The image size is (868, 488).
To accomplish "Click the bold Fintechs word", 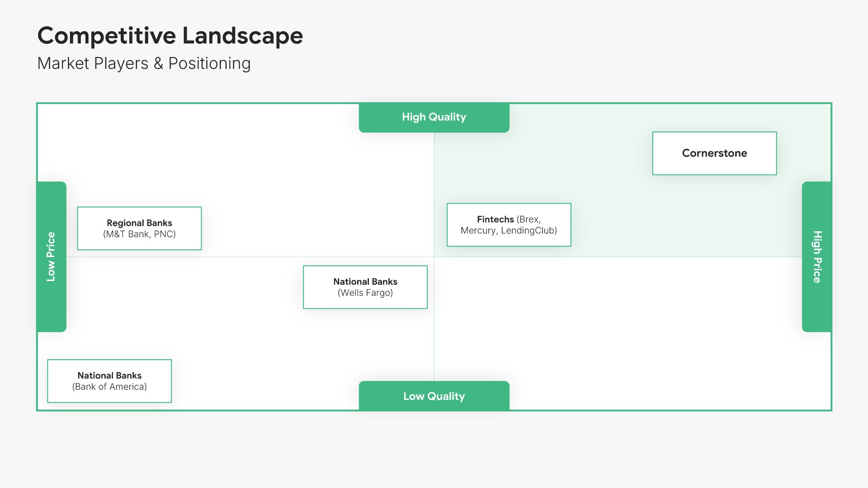I will click(495, 219).
